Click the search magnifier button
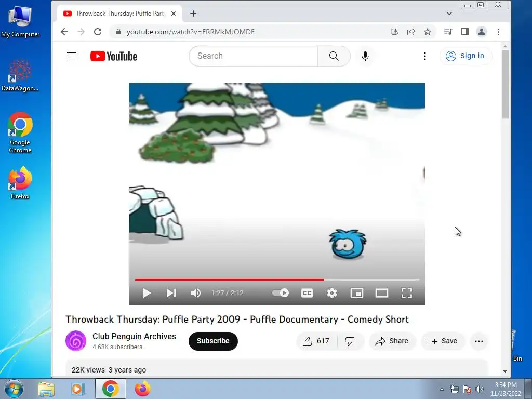This screenshot has width=532, height=399. point(334,56)
